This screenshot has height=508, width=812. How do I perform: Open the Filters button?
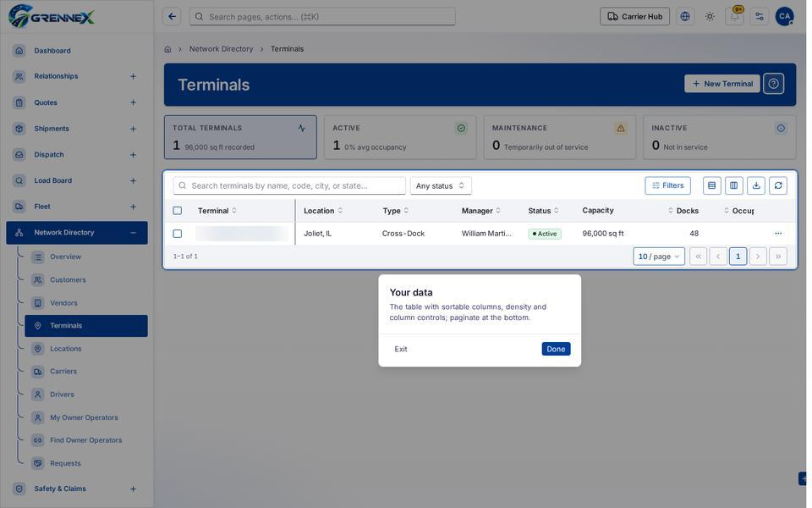[x=667, y=185]
